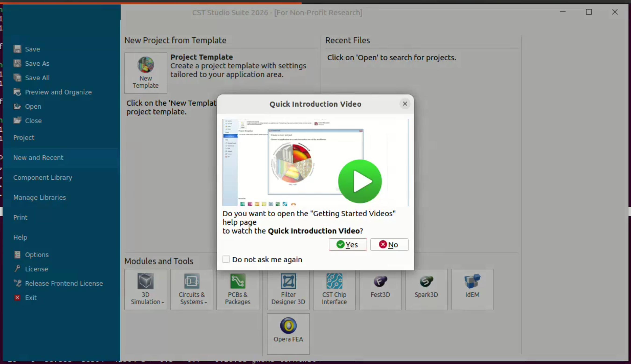631x364 pixels.
Task: Enable the Do not ask me again checkbox
Action: click(226, 259)
